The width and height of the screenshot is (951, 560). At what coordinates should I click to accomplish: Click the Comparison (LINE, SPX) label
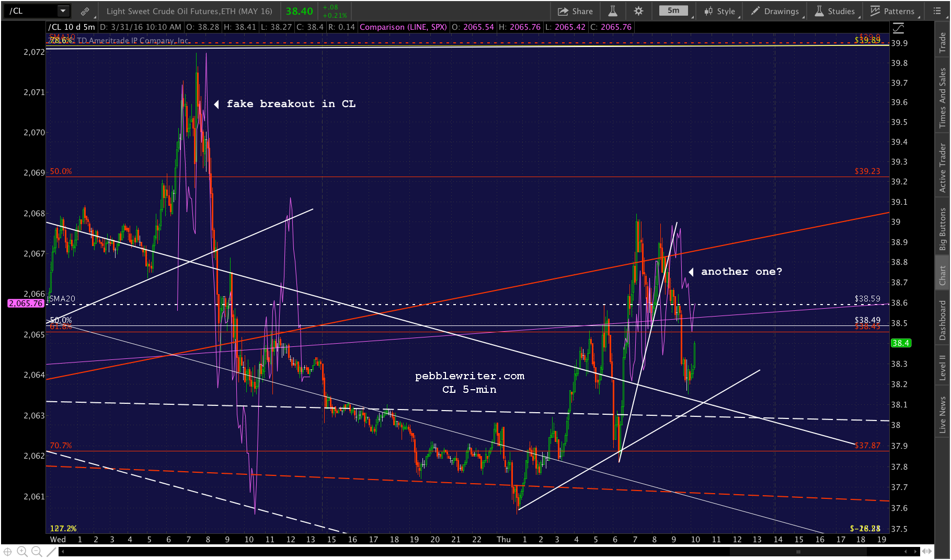click(403, 27)
